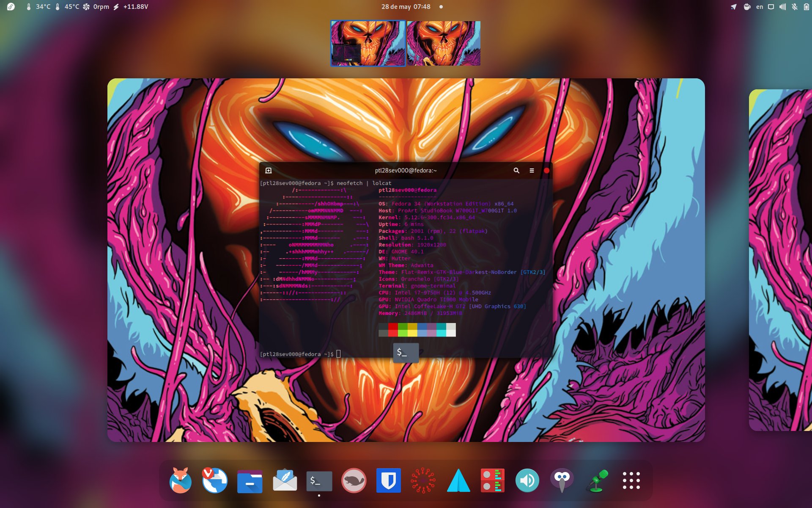Toggle the Caffeine coffee cup indicator
The height and width of the screenshot is (508, 812).
[747, 7]
